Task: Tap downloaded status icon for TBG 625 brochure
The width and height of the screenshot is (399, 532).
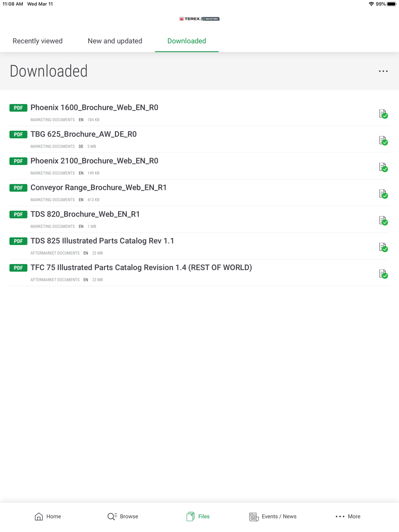Action: 383,141
